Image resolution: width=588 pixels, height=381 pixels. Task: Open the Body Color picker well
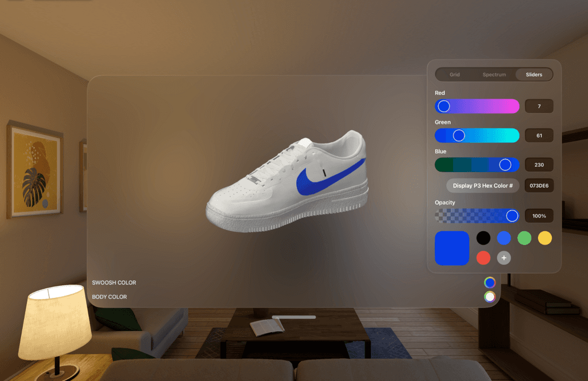pyautogui.click(x=489, y=297)
